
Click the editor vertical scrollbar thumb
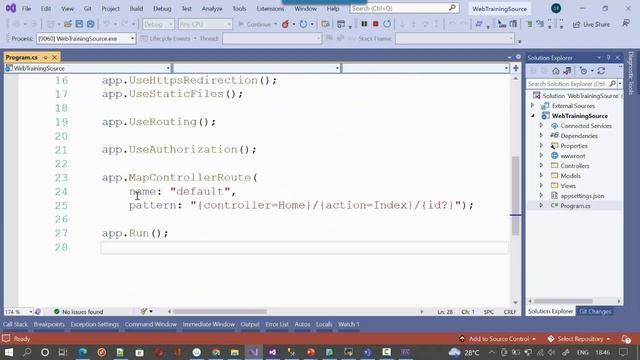coord(516,195)
